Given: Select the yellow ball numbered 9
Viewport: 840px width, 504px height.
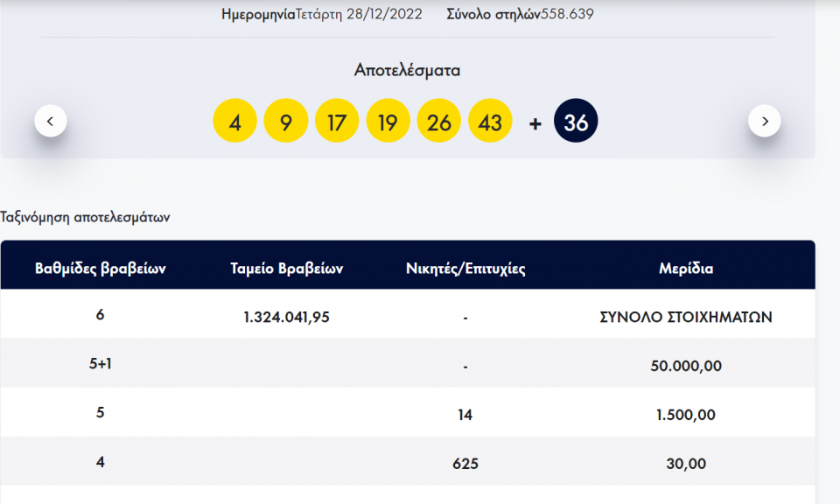Looking at the screenshot, I should (x=285, y=122).
